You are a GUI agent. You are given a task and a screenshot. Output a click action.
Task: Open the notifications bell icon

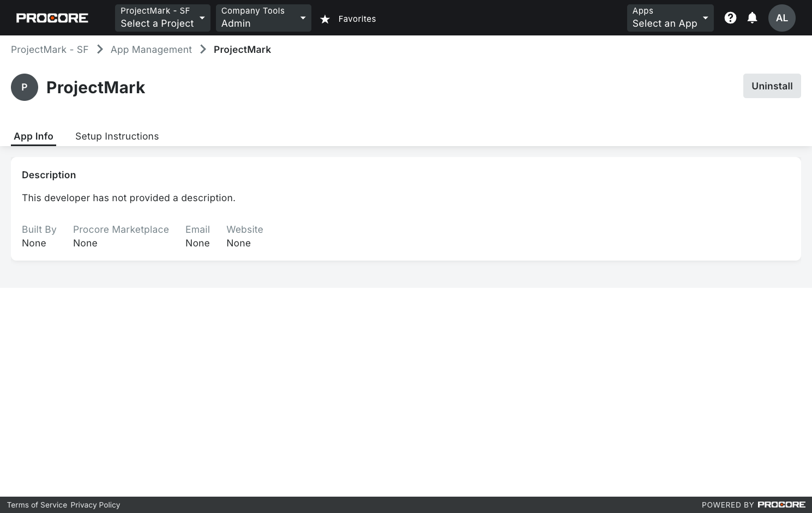coord(752,18)
